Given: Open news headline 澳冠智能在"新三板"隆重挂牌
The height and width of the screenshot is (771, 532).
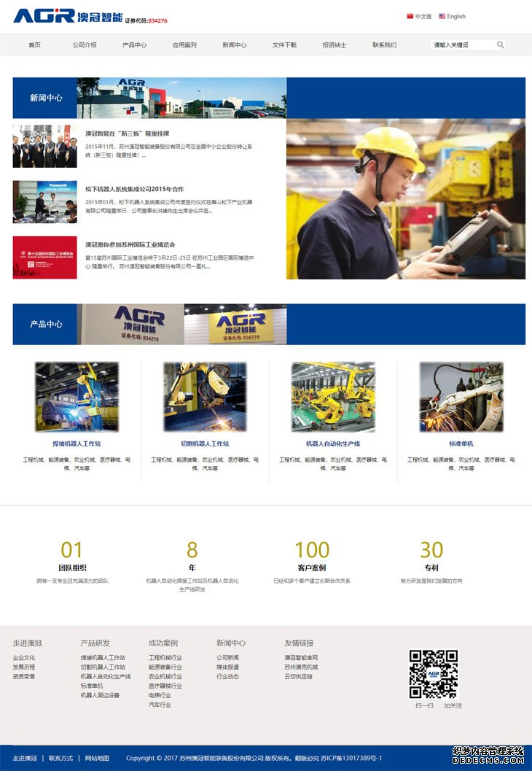Looking at the screenshot, I should 127,134.
